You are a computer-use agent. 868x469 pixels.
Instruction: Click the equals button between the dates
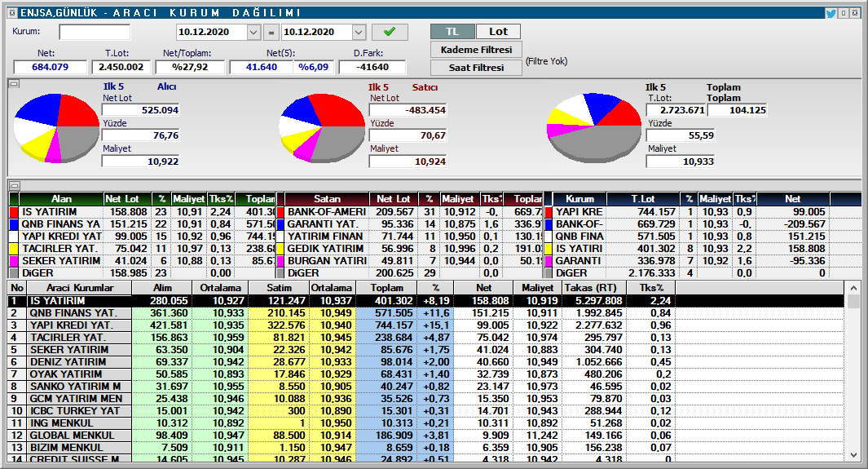point(271,33)
